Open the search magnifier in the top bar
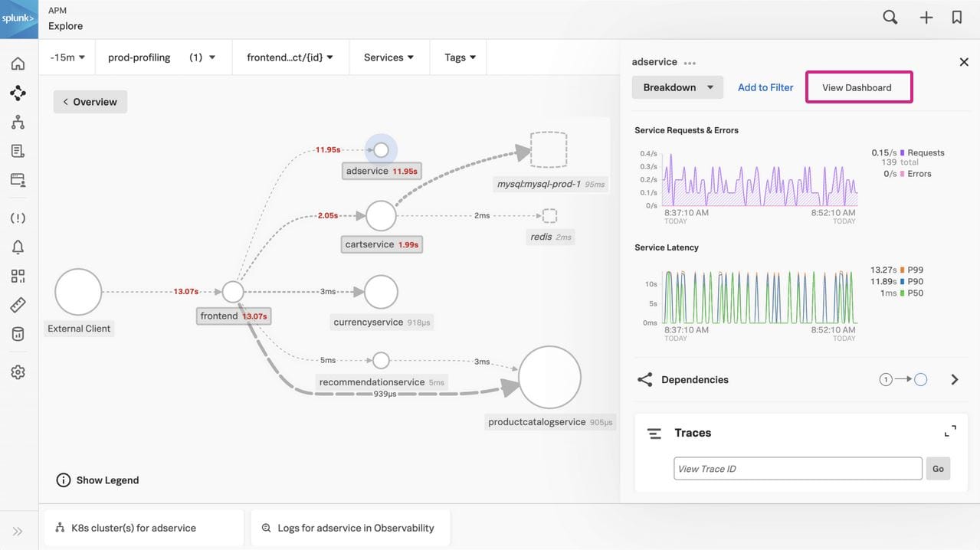 889,16
